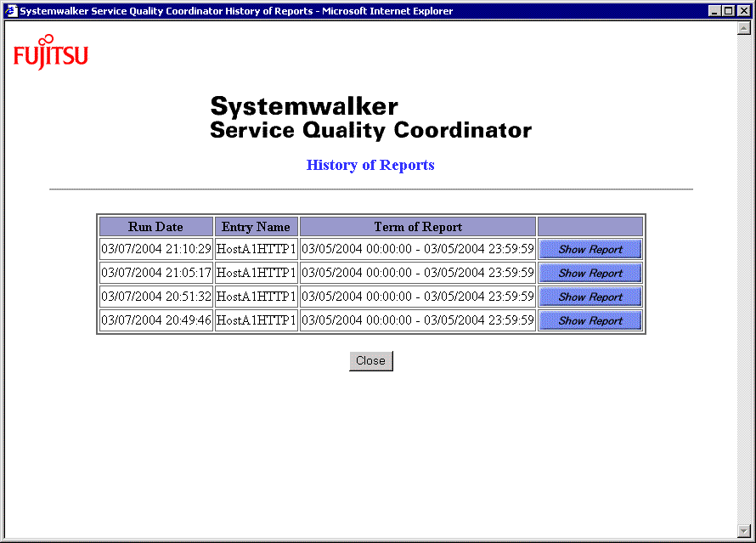Click HostA1HTTP1 in the 20:49:46 row

256,320
